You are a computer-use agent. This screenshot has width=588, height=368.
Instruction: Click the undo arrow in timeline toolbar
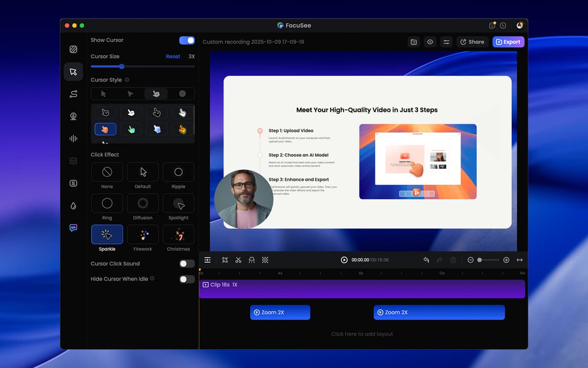pos(426,260)
